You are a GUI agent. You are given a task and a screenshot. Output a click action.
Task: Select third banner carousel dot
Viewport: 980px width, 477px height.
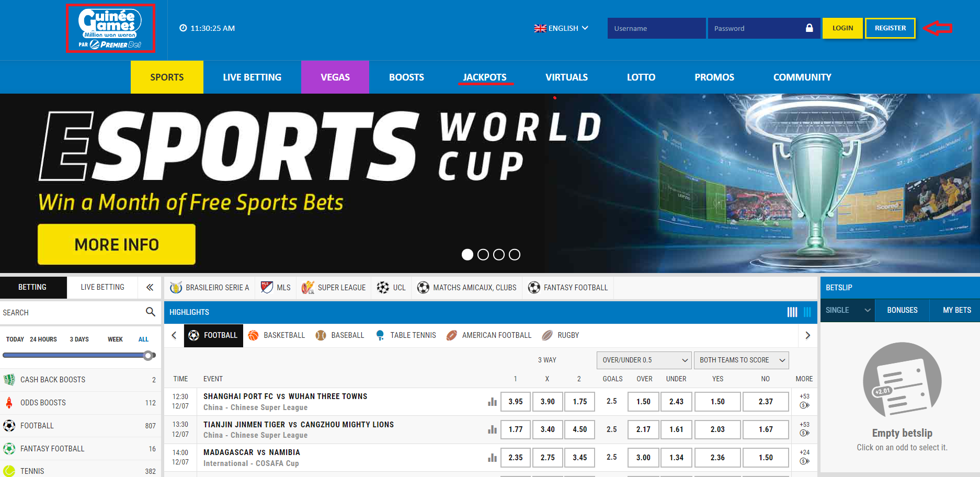point(499,254)
